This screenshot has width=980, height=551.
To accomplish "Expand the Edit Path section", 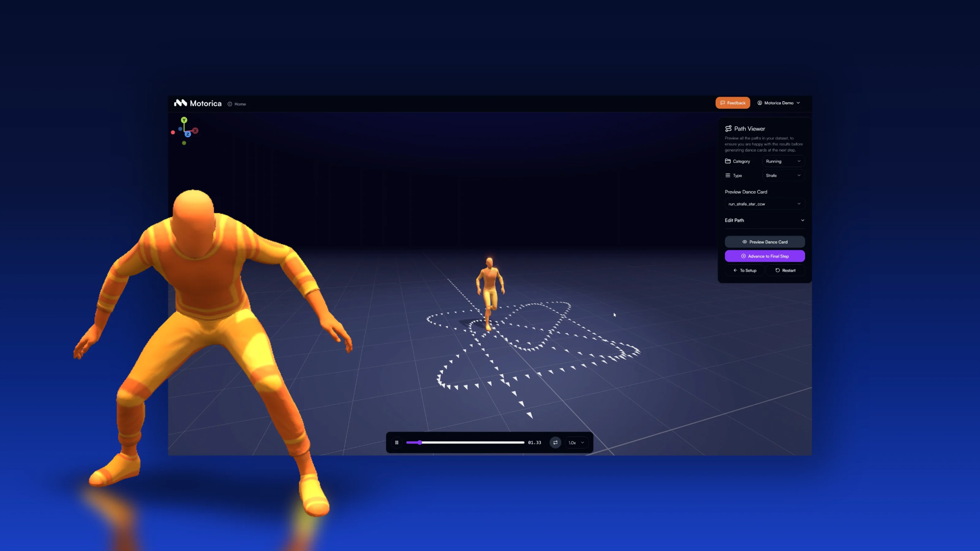I will point(764,220).
